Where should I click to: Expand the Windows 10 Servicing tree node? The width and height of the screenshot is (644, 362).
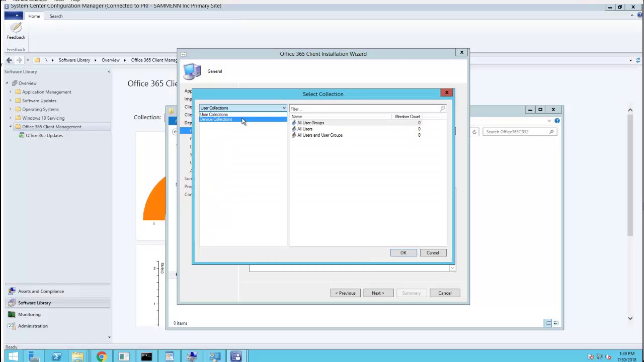tap(11, 118)
